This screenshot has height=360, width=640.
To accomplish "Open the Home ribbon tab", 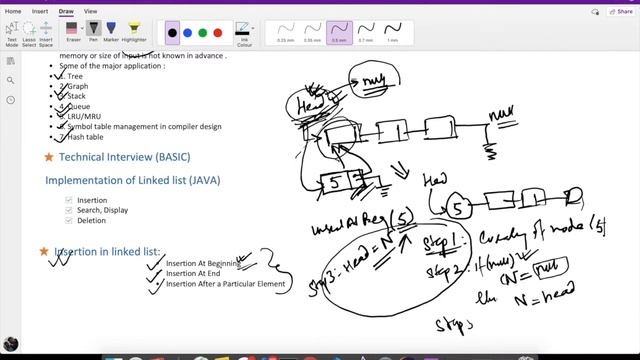I will pyautogui.click(x=13, y=11).
